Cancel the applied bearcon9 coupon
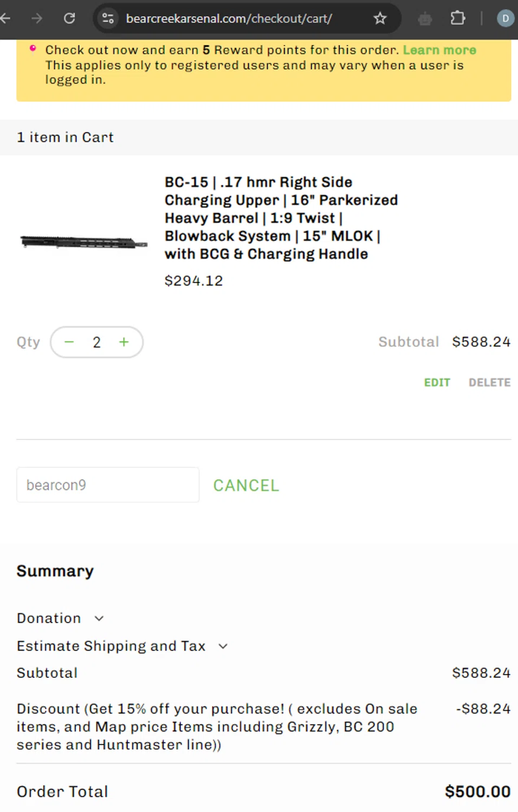The image size is (518, 812). pos(246,486)
